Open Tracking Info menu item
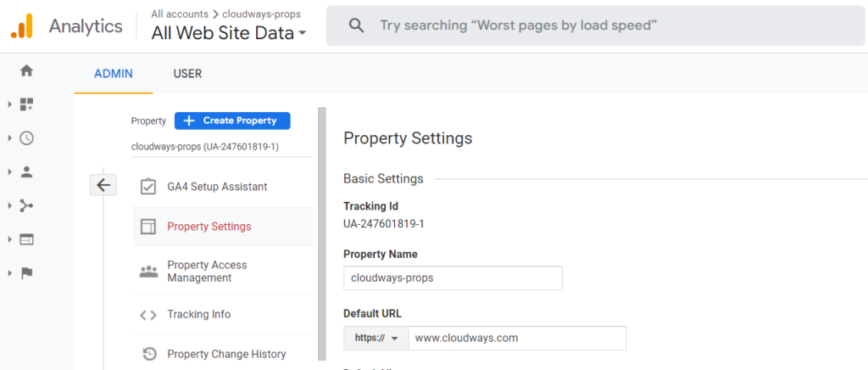This screenshot has width=868, height=370. 223,315
